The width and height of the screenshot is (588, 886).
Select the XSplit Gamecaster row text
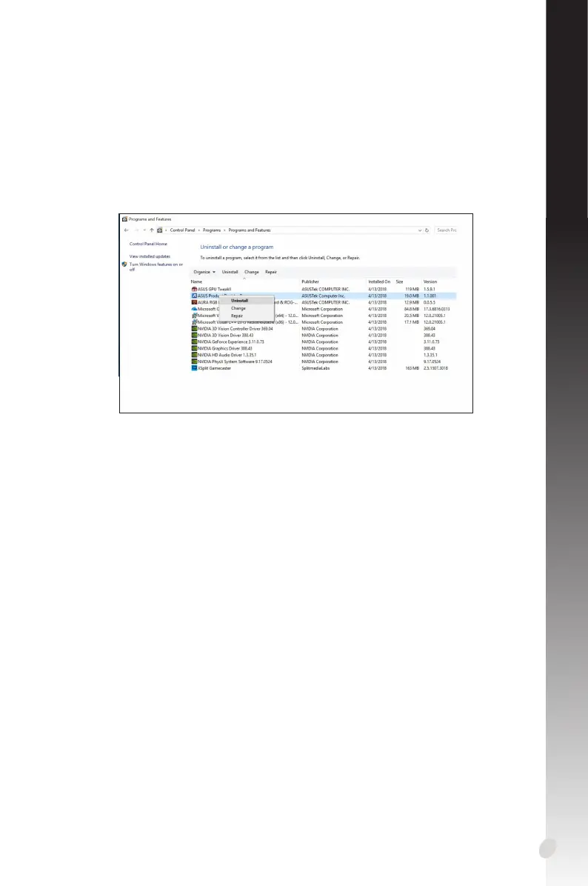[214, 368]
